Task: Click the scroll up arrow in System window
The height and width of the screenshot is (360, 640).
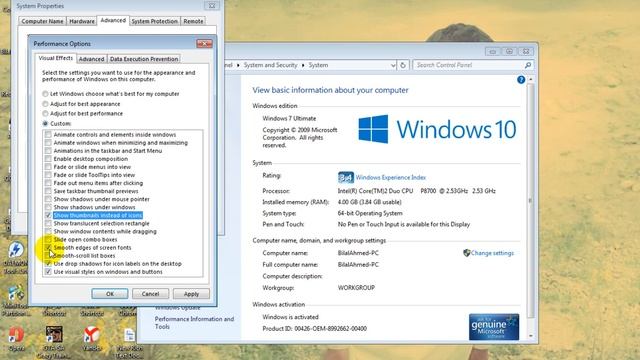Action: tap(531, 79)
